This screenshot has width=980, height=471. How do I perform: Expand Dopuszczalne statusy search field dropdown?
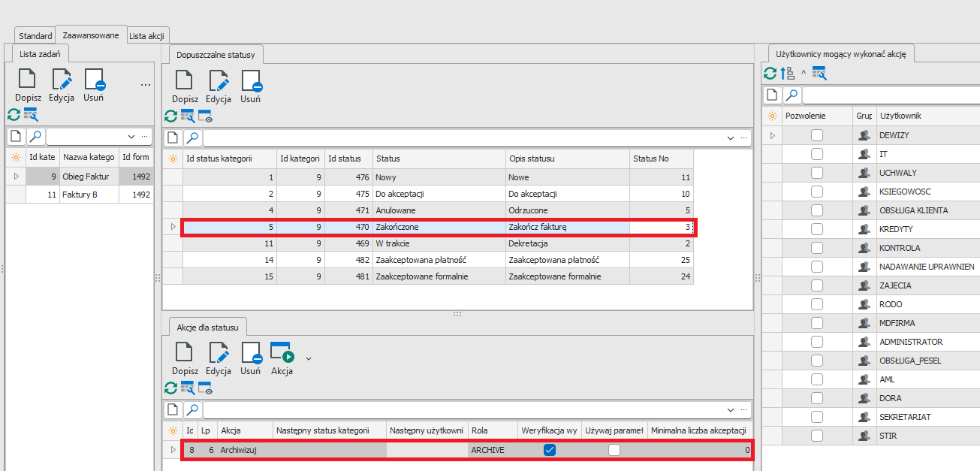[x=731, y=138]
